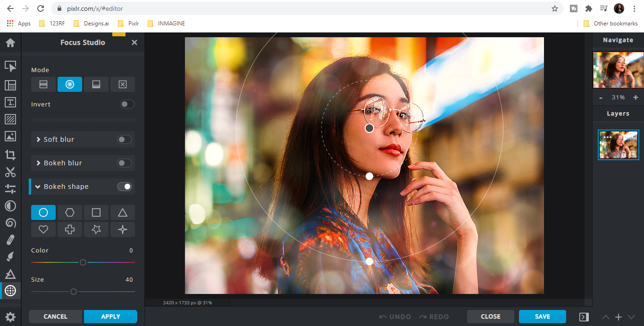Select the hexagon bokeh shape
The image size is (644, 326).
coord(69,212)
